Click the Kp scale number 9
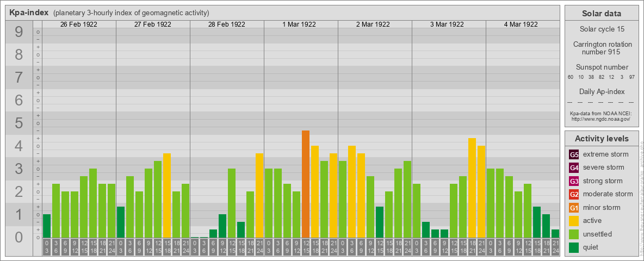 (18, 32)
